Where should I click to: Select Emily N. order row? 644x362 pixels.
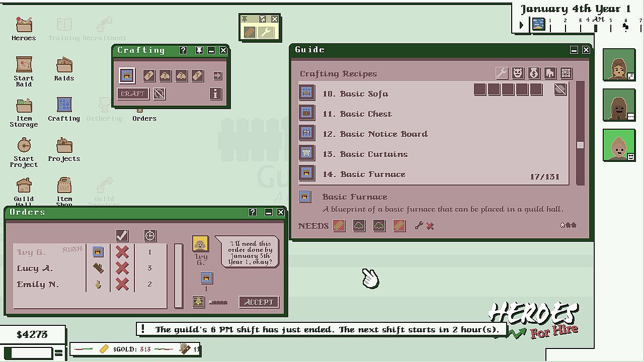point(90,284)
